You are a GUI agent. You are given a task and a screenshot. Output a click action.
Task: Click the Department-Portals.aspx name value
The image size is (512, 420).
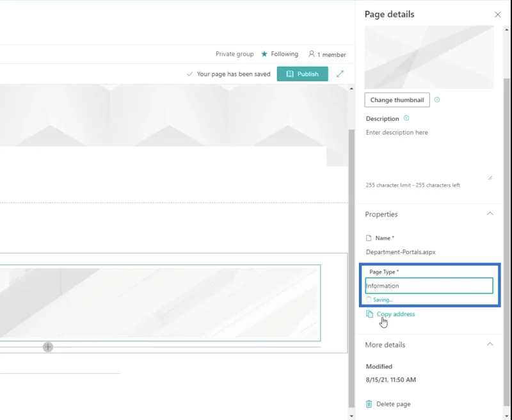pos(401,252)
